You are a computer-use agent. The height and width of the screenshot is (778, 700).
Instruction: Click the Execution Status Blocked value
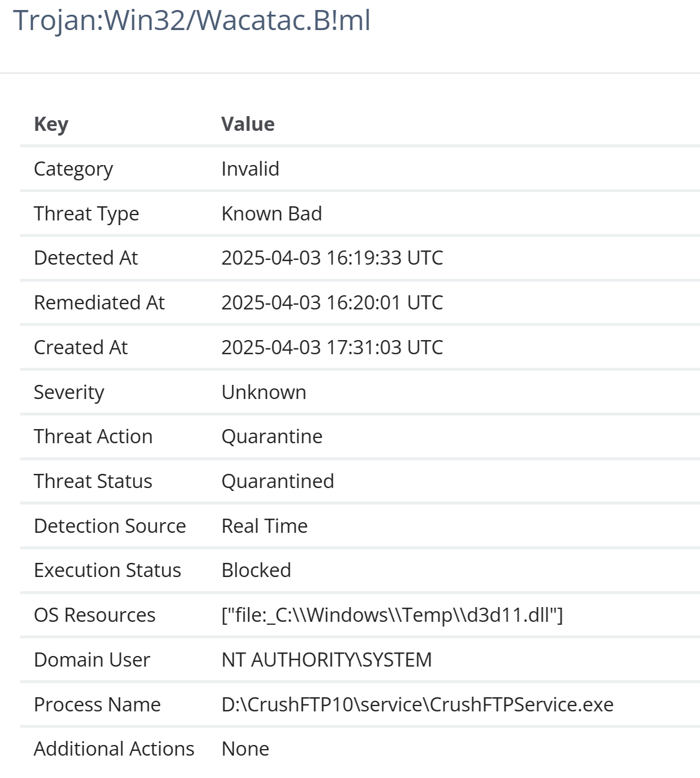point(256,571)
